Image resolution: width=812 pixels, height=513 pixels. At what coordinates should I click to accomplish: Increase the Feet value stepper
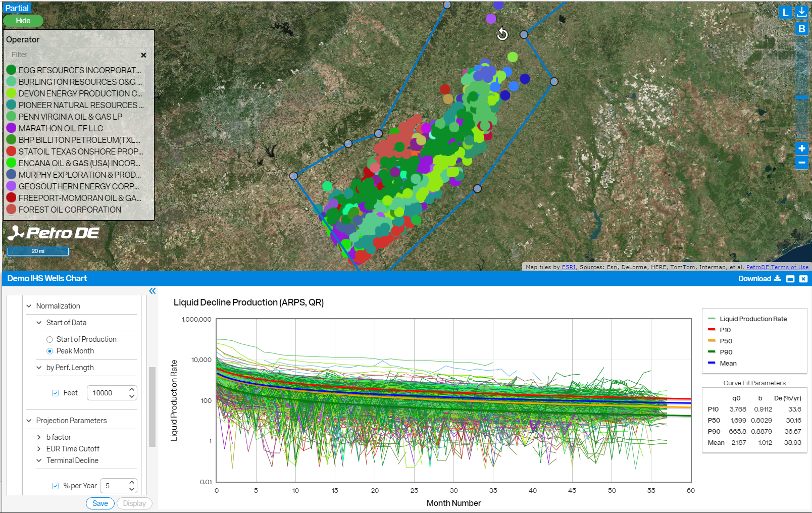[x=132, y=389]
